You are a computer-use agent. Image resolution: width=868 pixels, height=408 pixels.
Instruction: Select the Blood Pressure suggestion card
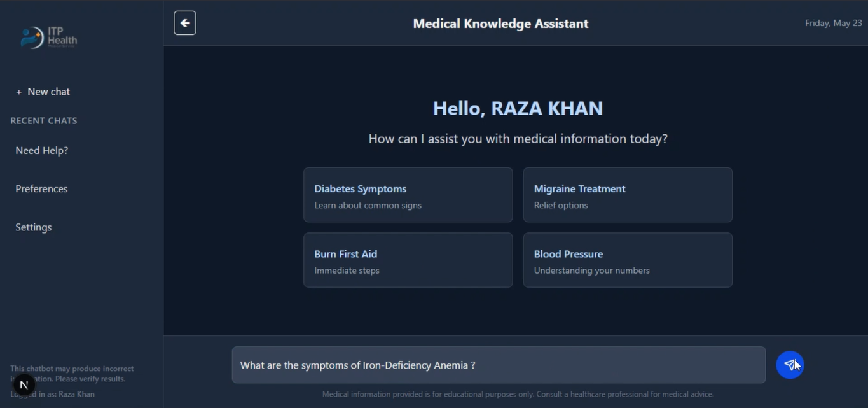click(x=627, y=260)
